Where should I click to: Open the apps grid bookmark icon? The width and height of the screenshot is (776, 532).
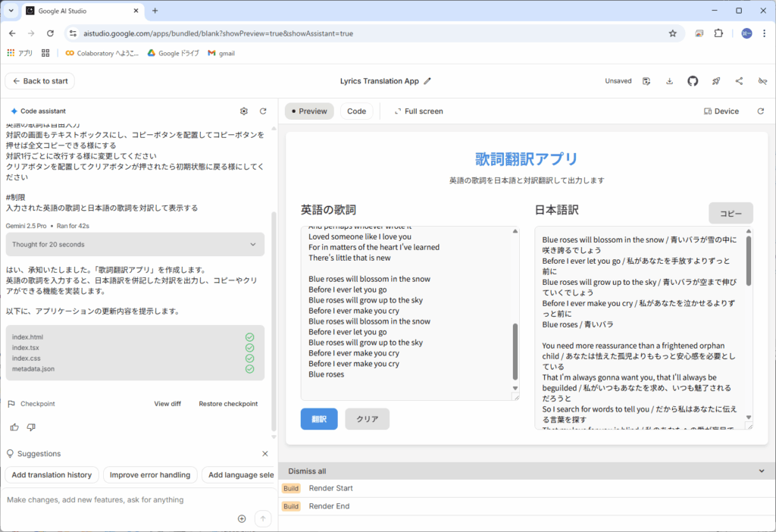pyautogui.click(x=45, y=53)
